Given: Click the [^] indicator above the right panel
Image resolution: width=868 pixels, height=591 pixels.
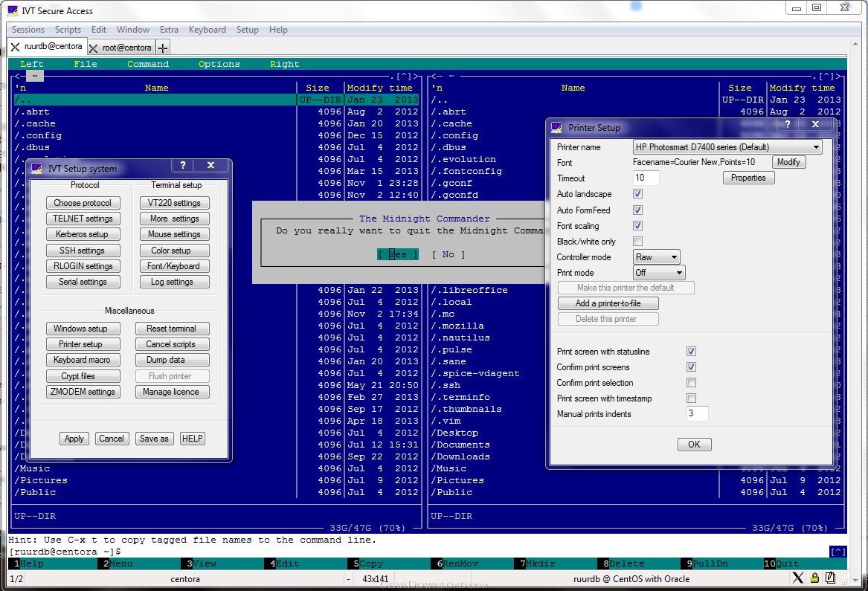Looking at the screenshot, I should (826, 77).
